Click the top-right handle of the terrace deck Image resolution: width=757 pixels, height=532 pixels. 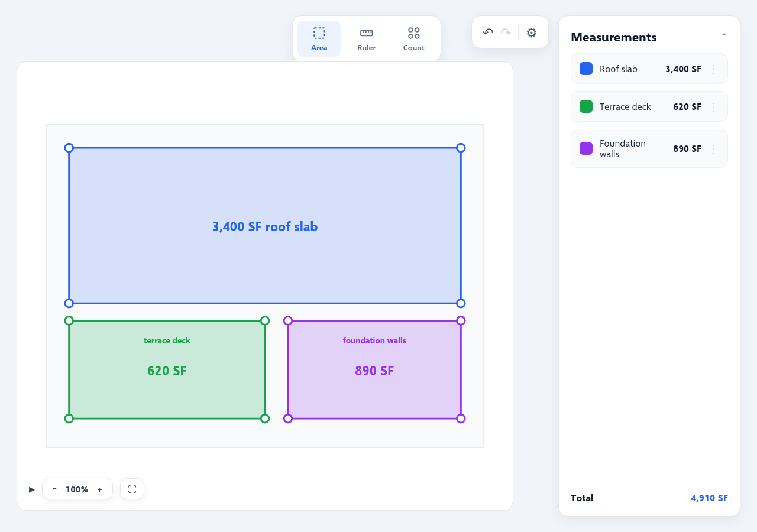coord(265,321)
